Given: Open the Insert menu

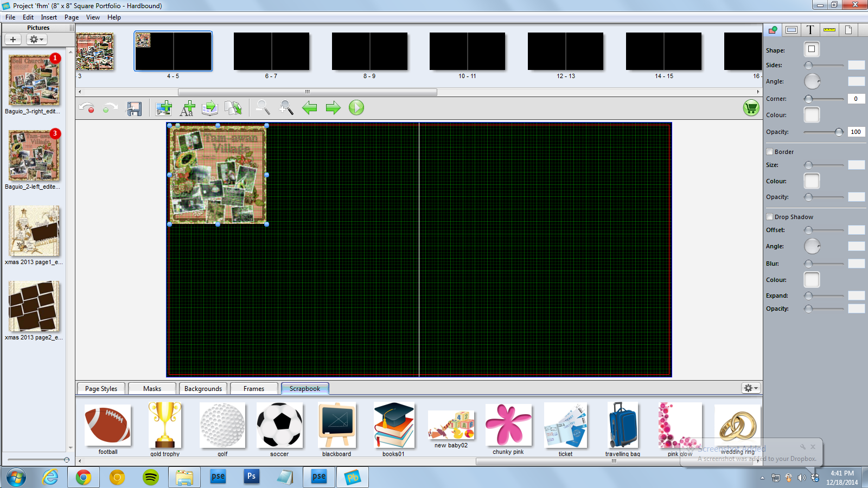Looking at the screenshot, I should tap(49, 17).
